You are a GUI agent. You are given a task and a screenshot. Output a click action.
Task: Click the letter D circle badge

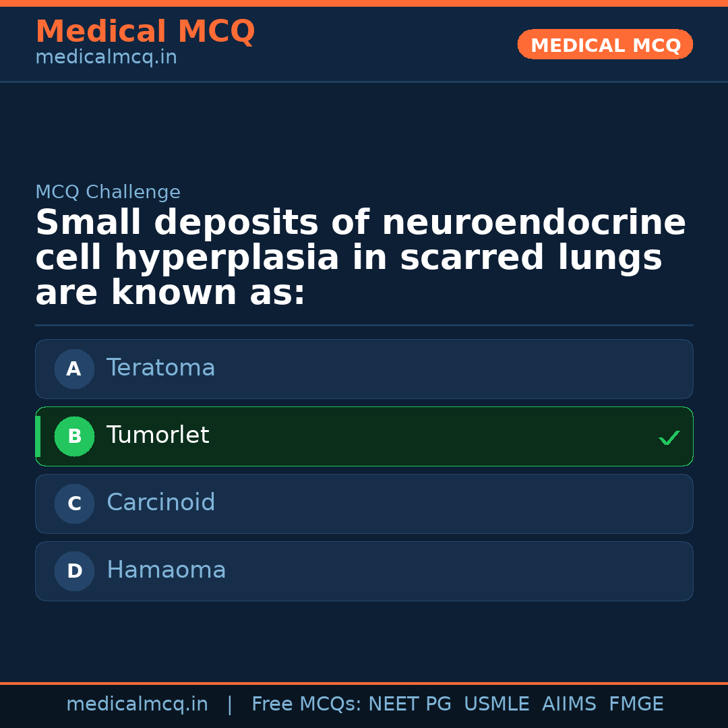[74, 571]
